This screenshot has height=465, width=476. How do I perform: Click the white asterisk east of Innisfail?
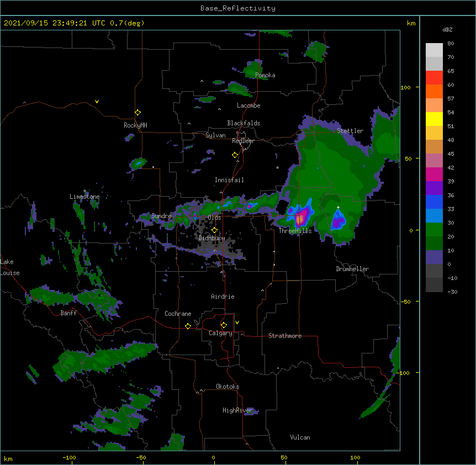tap(277, 167)
